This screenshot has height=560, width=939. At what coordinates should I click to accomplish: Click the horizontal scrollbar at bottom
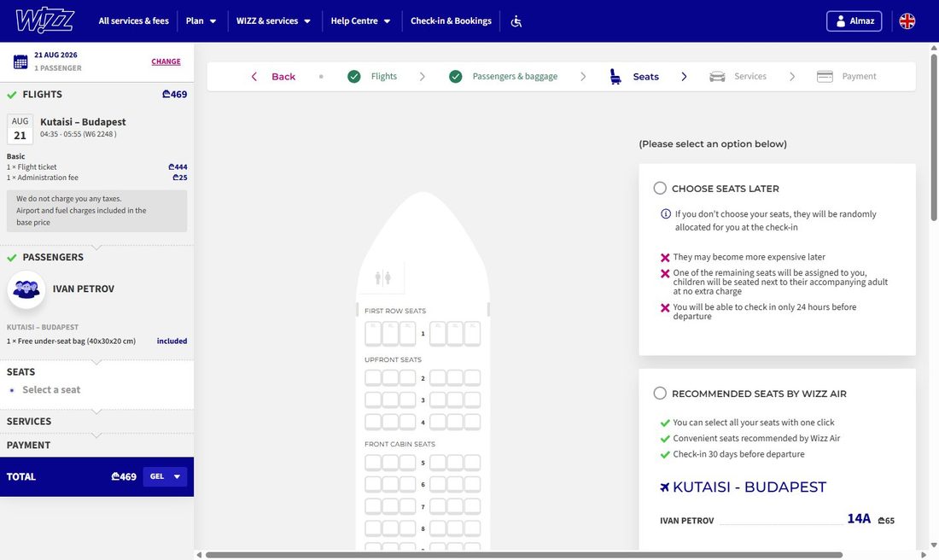coord(524,555)
